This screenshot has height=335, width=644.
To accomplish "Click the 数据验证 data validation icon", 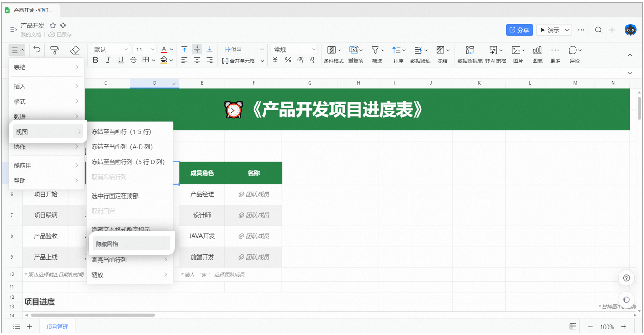I will coord(420,54).
